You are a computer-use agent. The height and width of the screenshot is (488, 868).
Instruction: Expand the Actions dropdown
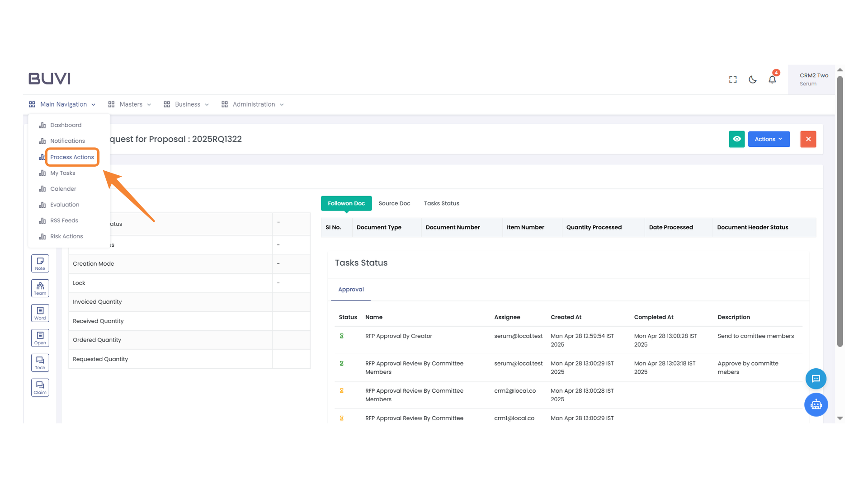point(769,139)
